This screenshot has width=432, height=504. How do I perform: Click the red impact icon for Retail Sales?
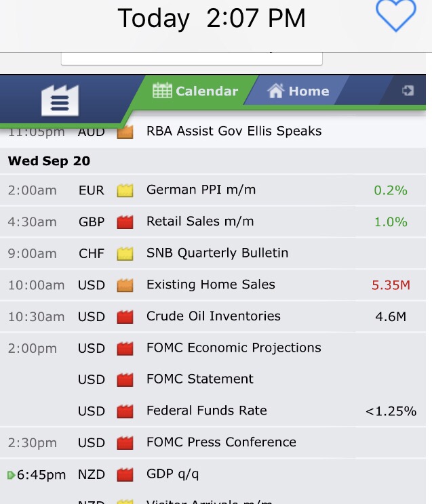(x=125, y=222)
